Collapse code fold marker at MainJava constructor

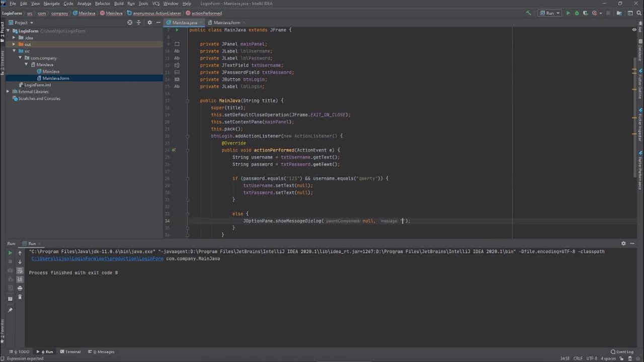click(x=187, y=101)
